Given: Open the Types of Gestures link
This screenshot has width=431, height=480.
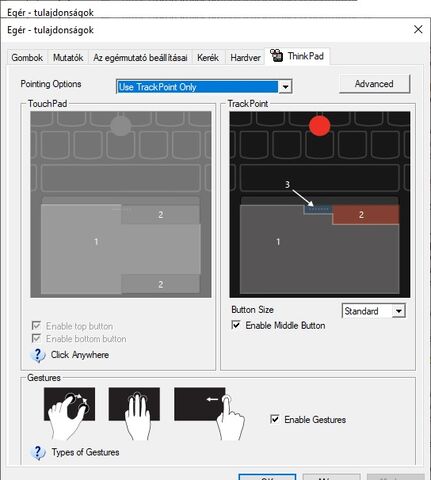Looking at the screenshot, I should (85, 452).
